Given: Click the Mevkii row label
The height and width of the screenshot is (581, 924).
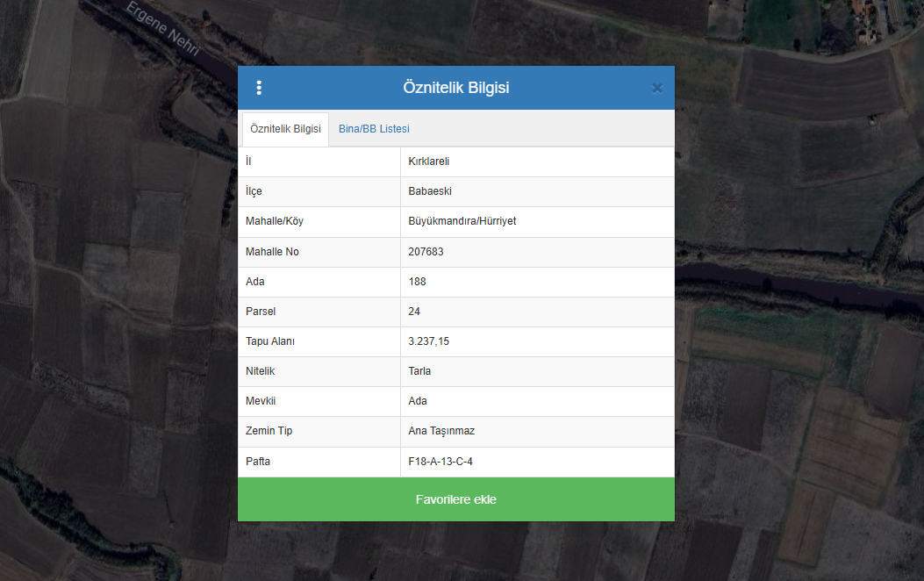Looking at the screenshot, I should (261, 401).
